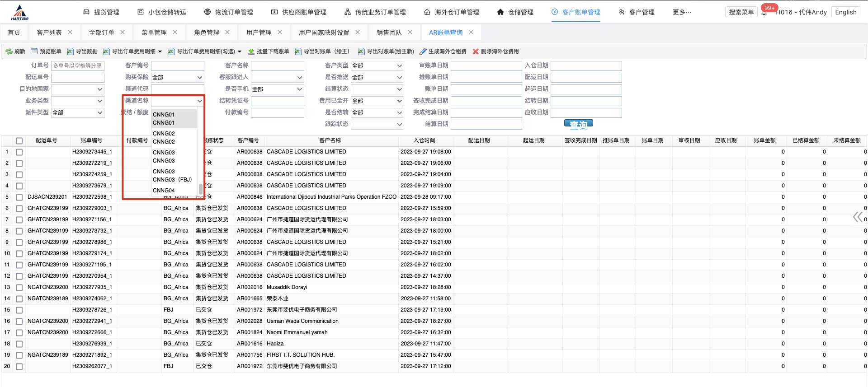The height and width of the screenshot is (387, 868).
Task: Close the AR账单查询 tab
Action: point(471,32)
